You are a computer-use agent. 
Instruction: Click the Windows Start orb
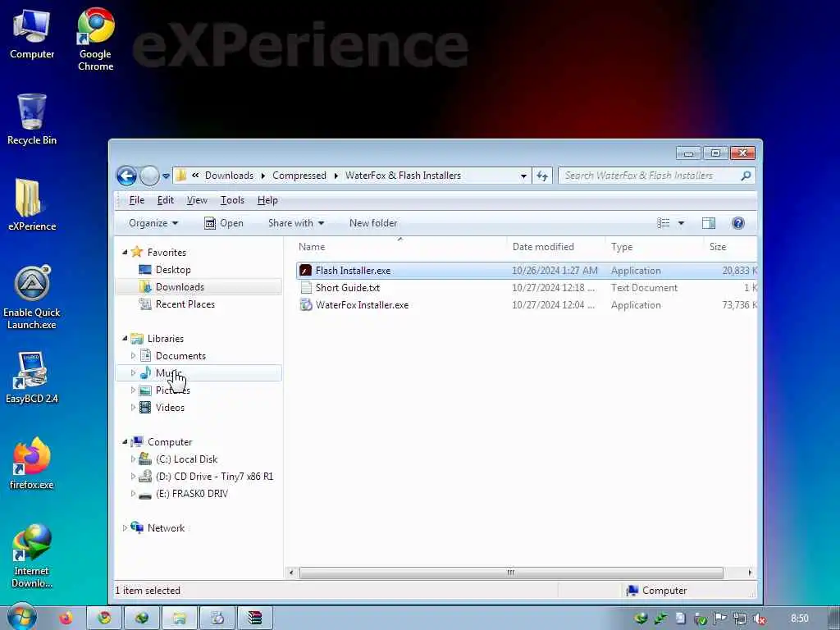[x=22, y=617]
